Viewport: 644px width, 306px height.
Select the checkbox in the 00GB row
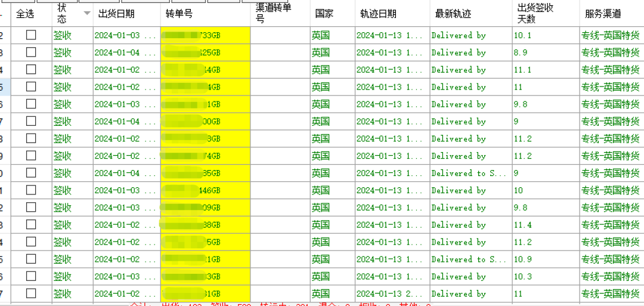pos(31,122)
